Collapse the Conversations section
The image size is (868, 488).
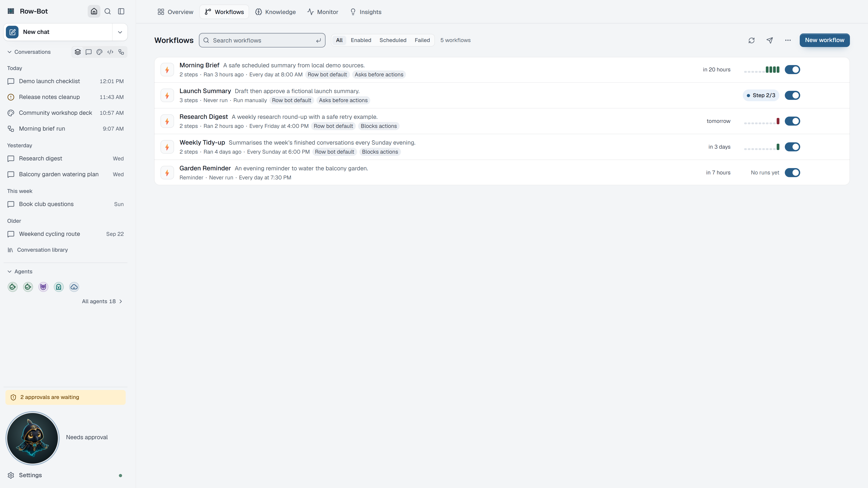pos(29,52)
